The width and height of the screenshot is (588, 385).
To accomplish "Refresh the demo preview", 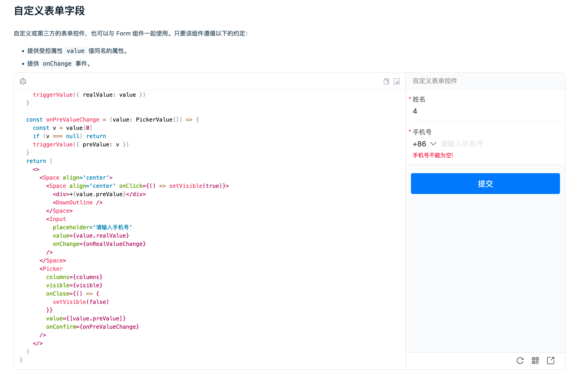I will (x=520, y=361).
